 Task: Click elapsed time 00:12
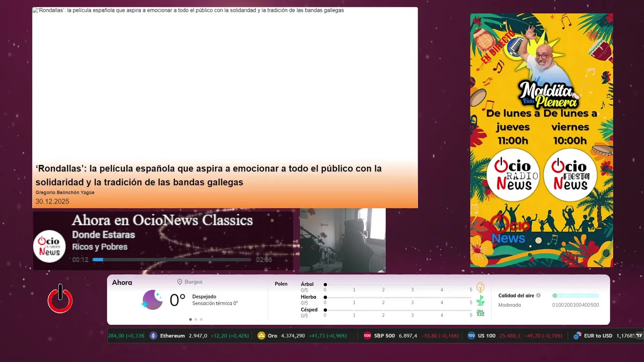point(80,260)
